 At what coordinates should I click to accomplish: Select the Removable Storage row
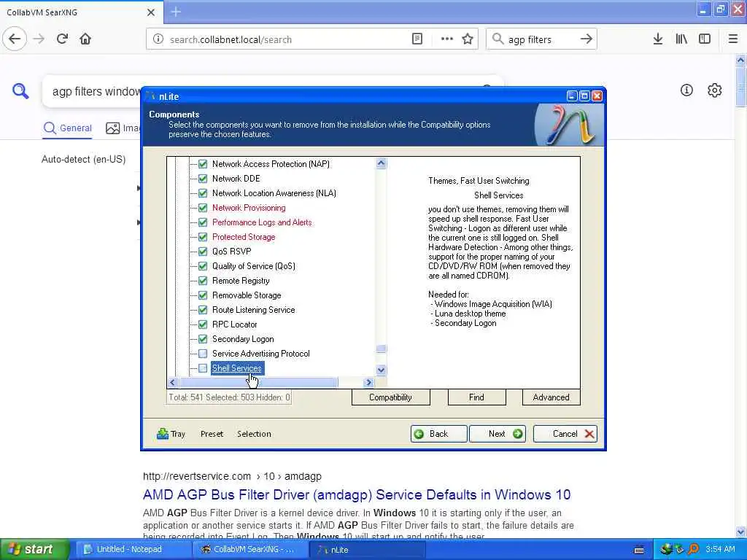pyautogui.click(x=247, y=295)
